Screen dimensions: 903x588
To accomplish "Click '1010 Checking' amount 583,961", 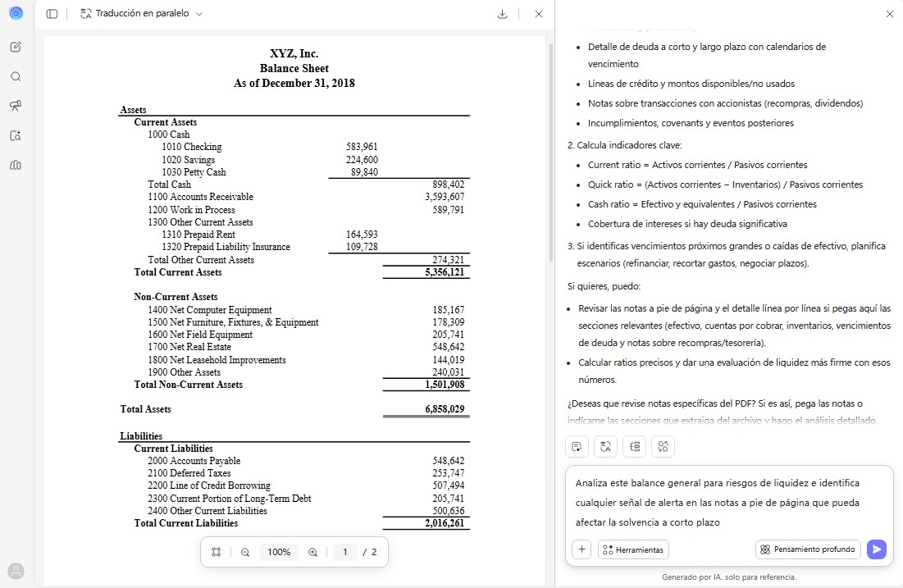I will click(362, 147).
